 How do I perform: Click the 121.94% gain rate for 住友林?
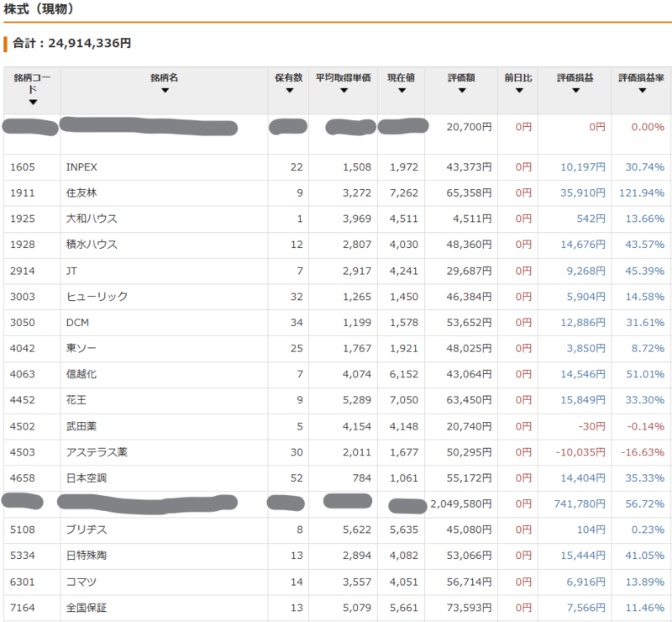pos(642,193)
